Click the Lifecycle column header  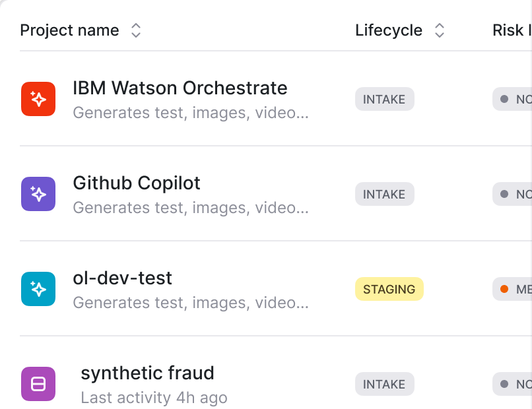click(389, 30)
